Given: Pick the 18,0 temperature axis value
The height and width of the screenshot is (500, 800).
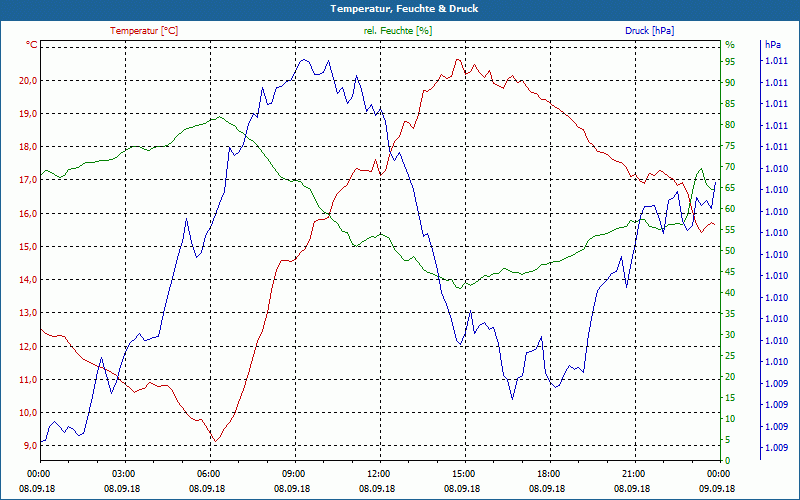Looking at the screenshot, I should (x=28, y=147).
